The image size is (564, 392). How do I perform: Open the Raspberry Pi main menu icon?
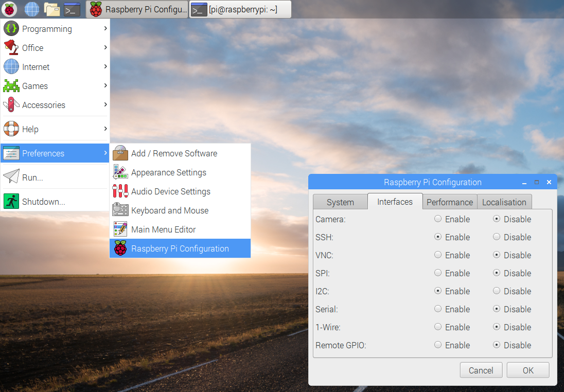pos(9,9)
